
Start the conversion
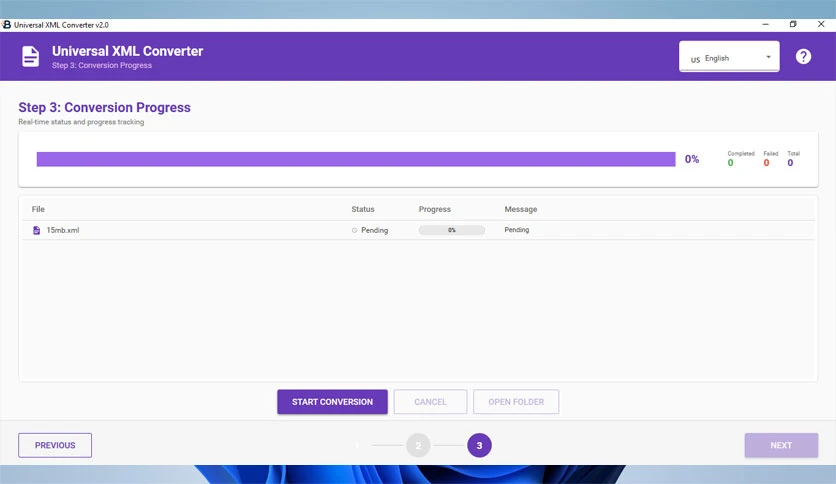[332, 402]
